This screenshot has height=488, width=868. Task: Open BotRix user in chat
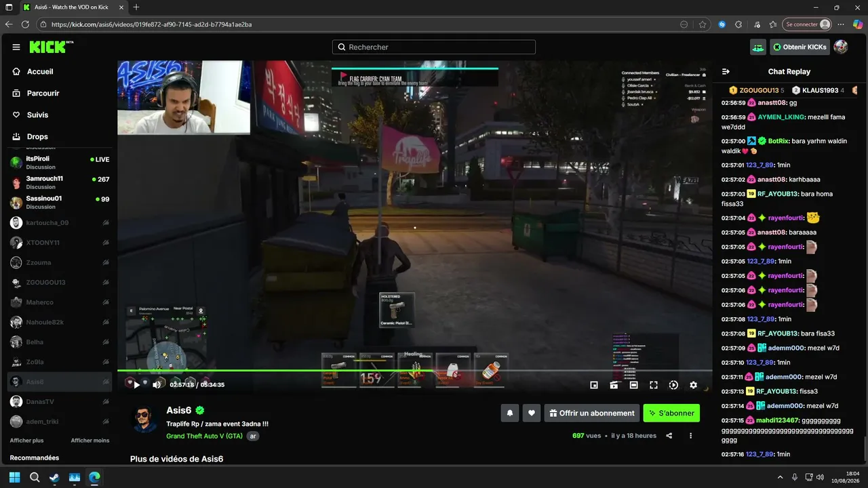(778, 141)
